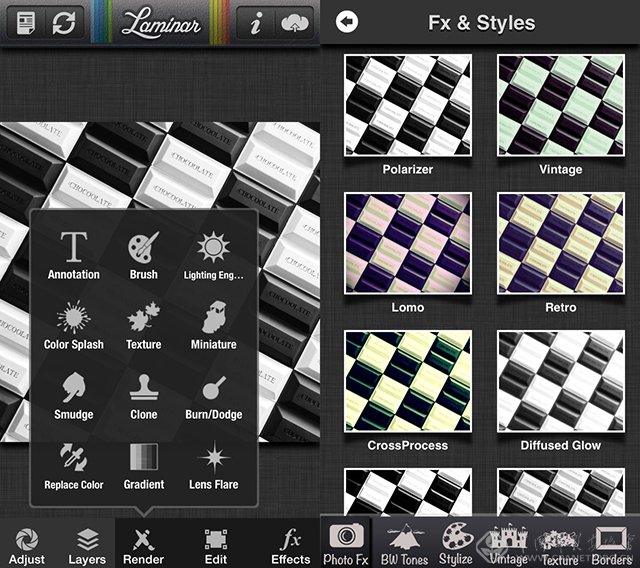Apply the Lomo effect thumbnail
This screenshot has height=568, width=640.
pos(407,244)
